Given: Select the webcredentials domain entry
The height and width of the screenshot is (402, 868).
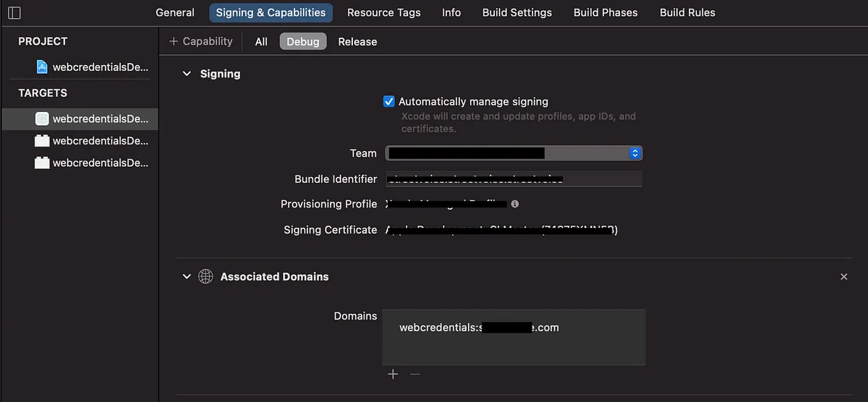Looking at the screenshot, I should pos(479,328).
